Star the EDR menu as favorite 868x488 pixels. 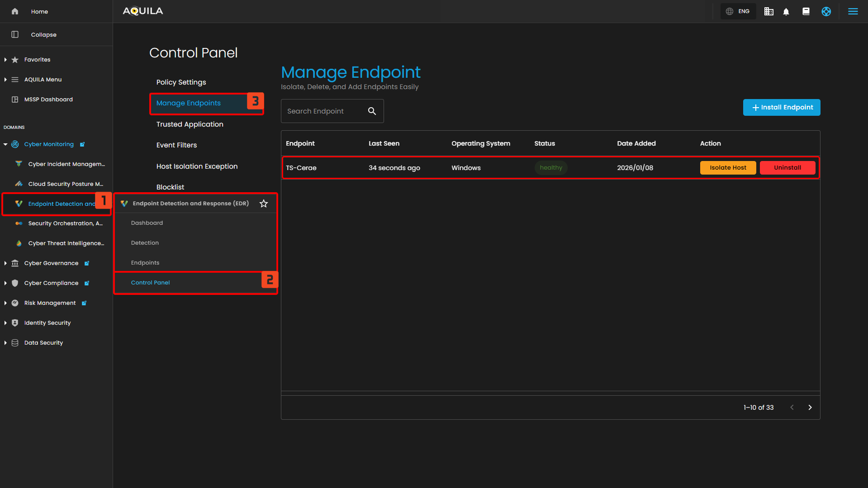264,204
